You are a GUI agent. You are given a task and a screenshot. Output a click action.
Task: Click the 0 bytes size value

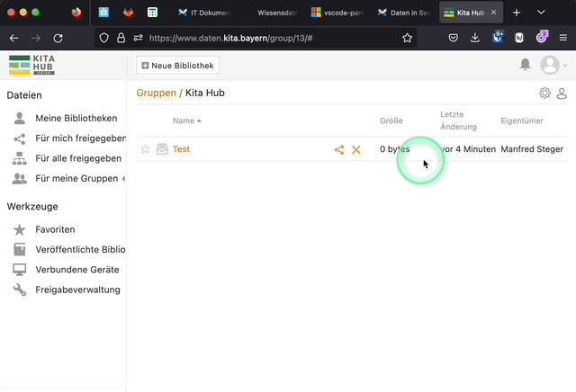click(x=395, y=149)
